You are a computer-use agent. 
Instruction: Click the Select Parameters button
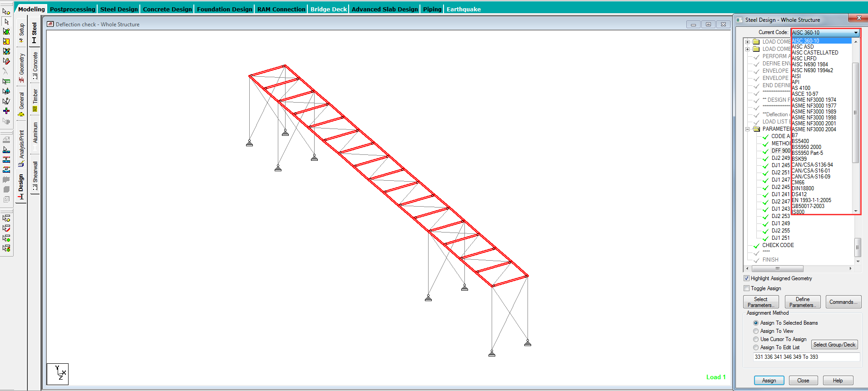tap(761, 302)
